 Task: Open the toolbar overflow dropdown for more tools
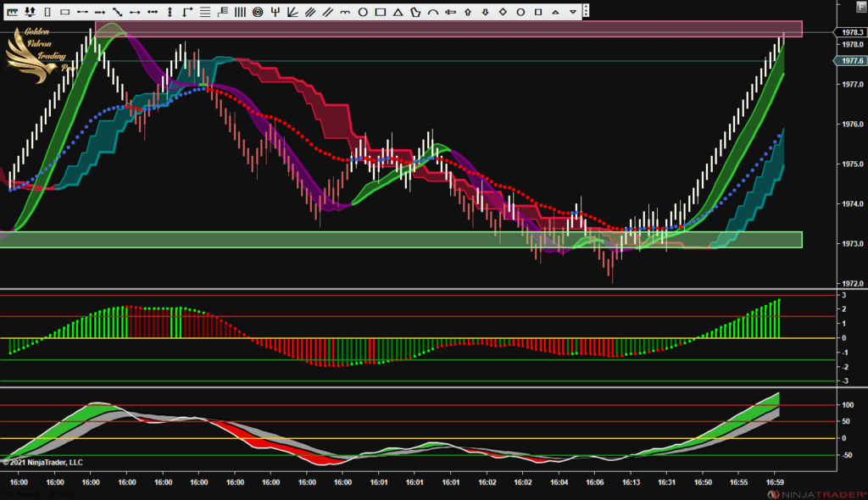click(x=585, y=10)
